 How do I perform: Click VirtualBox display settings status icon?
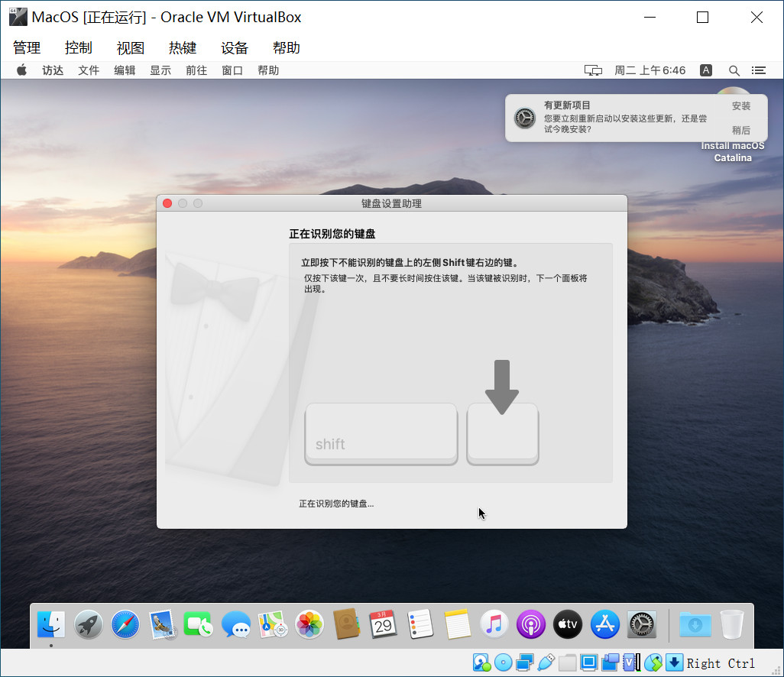589,663
